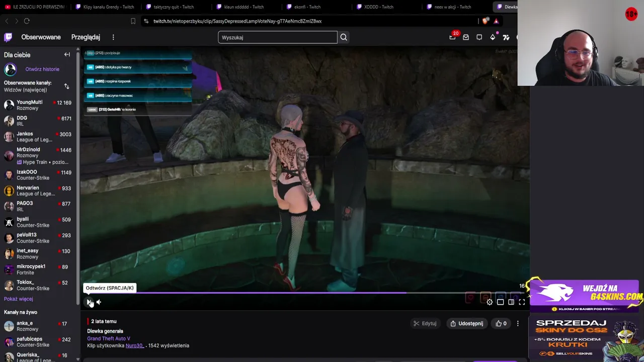Open the notifications inbox with the 20 badge

point(453,37)
